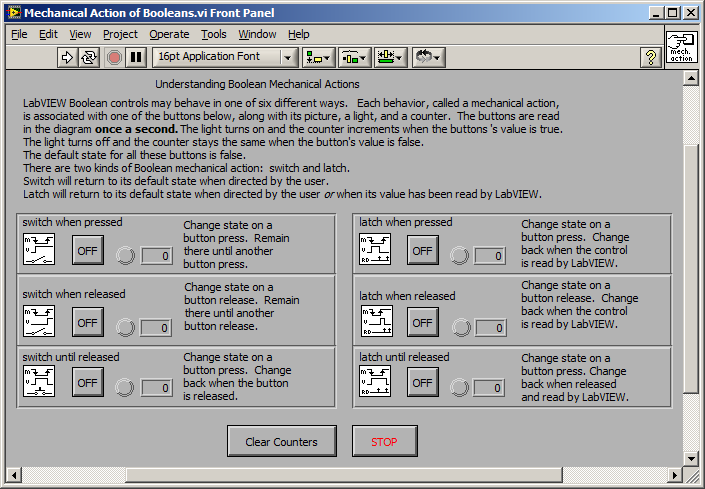This screenshot has width=705, height=489.
Task: Click the switch until released counter field
Action: click(x=157, y=387)
